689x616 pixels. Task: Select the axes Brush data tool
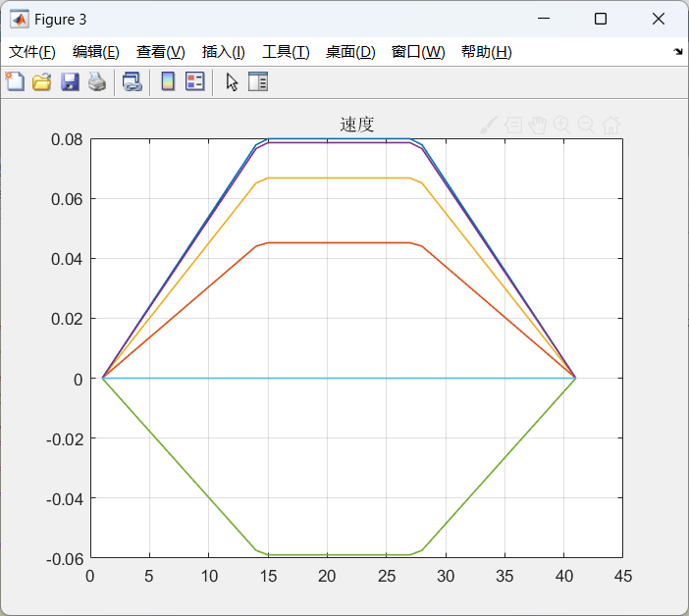click(489, 126)
